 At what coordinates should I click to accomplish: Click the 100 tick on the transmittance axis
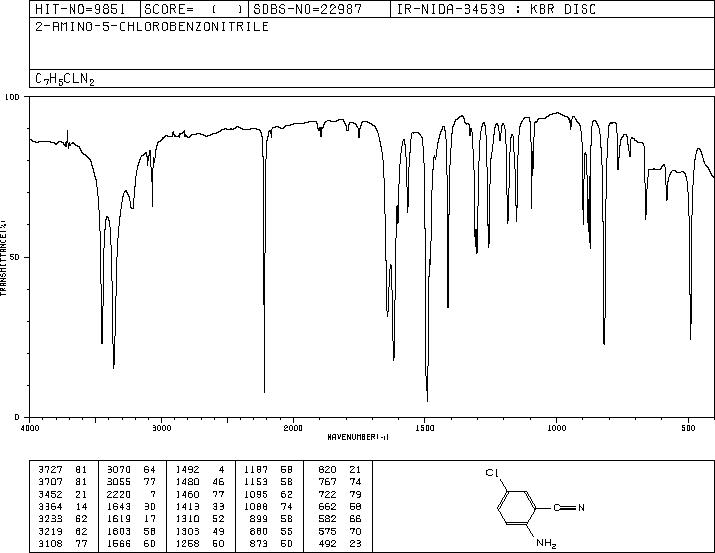[12, 97]
